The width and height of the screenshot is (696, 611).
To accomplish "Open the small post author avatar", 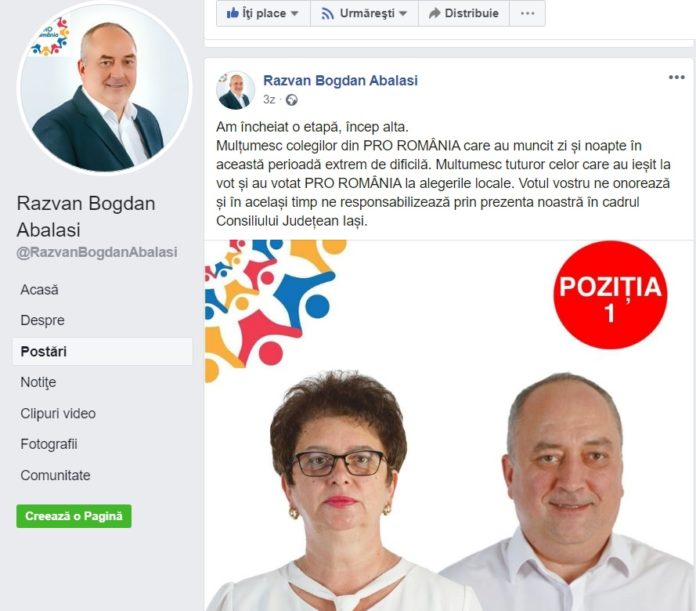I will click(x=235, y=90).
